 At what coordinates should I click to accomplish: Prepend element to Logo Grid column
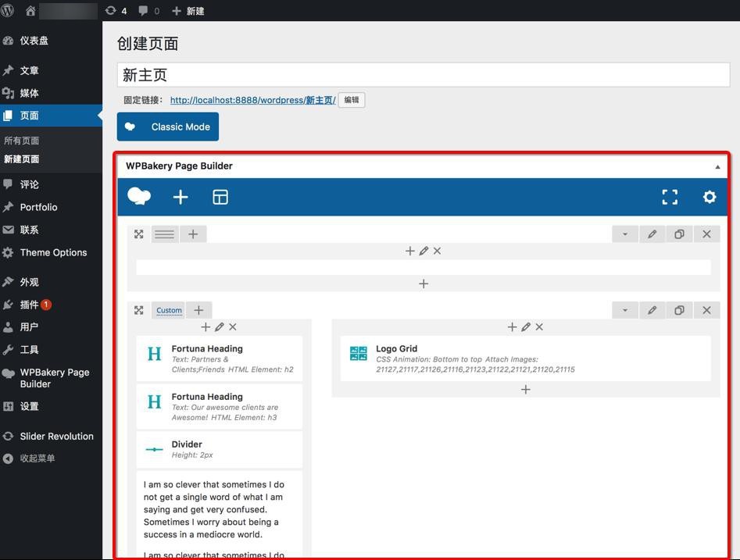(x=512, y=327)
